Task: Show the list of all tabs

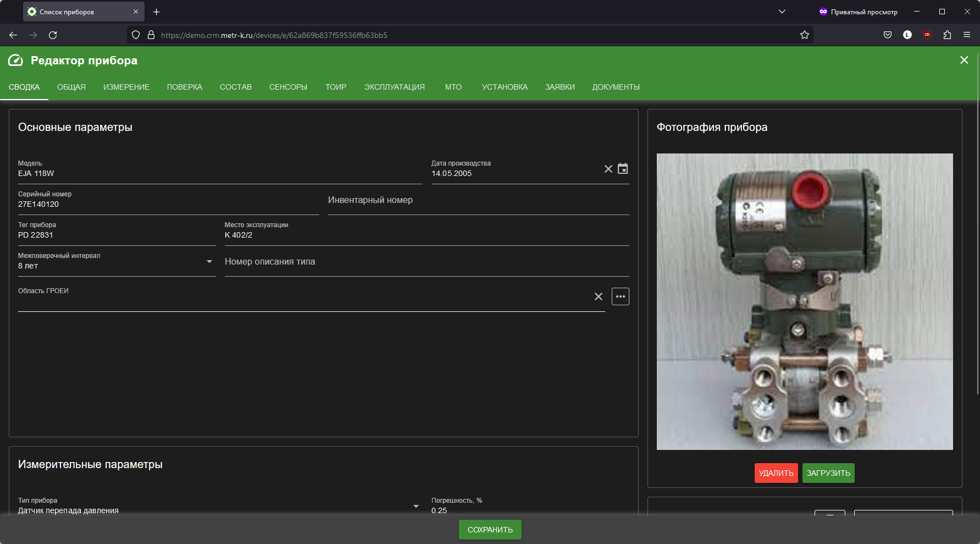Action: click(x=782, y=12)
